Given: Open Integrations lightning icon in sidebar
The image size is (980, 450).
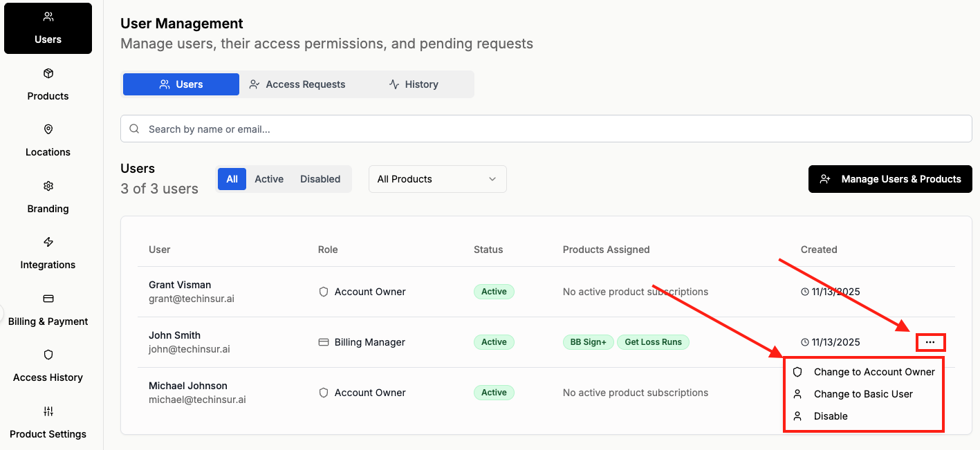Looking at the screenshot, I should click(x=48, y=243).
